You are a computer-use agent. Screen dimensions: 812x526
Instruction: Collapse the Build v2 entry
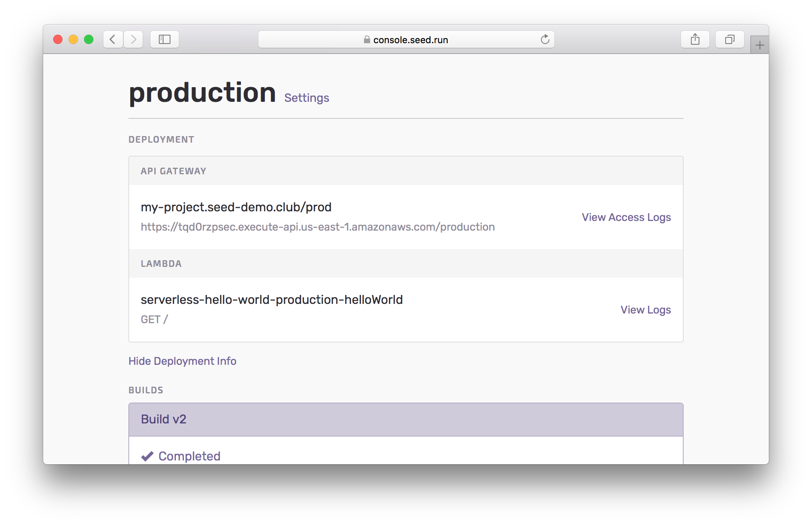point(163,419)
